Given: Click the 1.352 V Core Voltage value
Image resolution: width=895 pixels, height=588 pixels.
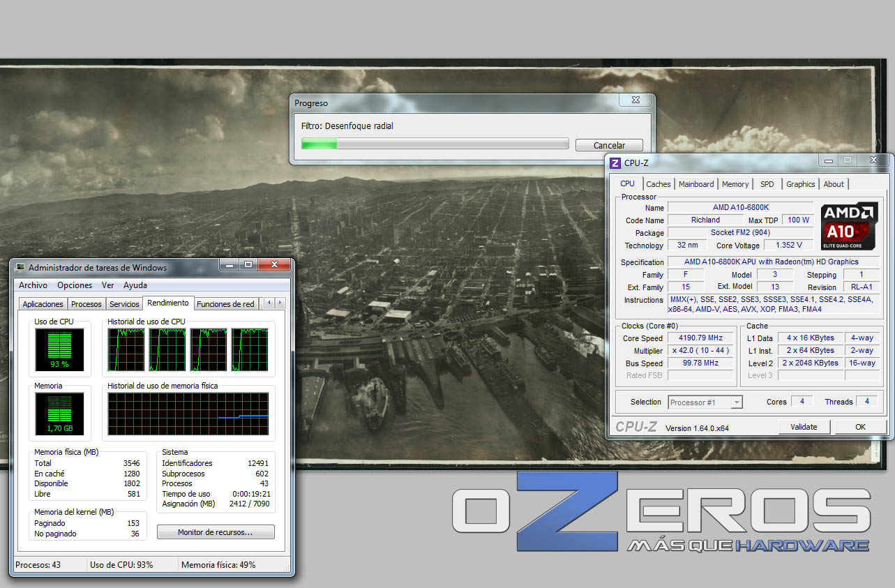Looking at the screenshot, I should [x=789, y=246].
